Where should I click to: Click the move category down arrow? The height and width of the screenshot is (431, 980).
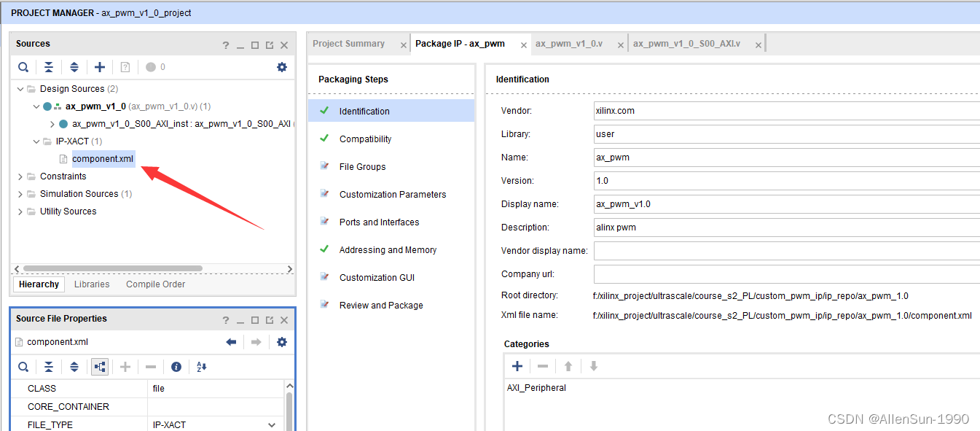click(x=594, y=366)
